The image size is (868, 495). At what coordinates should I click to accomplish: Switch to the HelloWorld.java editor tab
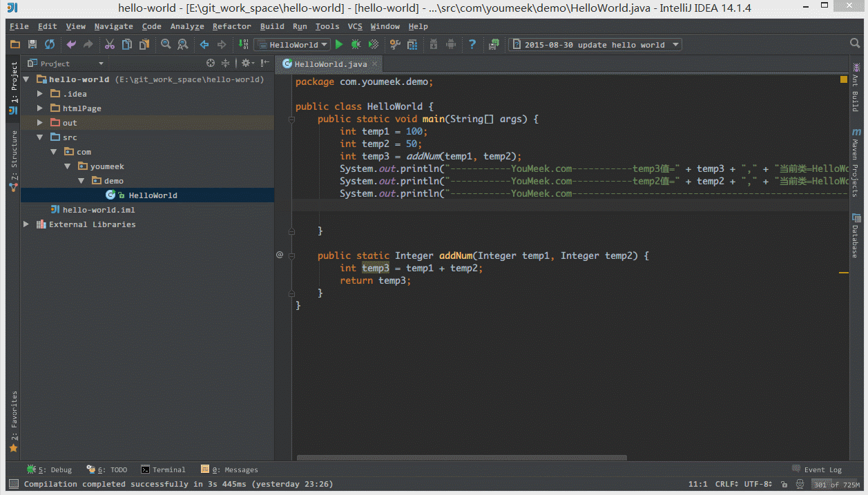(329, 62)
